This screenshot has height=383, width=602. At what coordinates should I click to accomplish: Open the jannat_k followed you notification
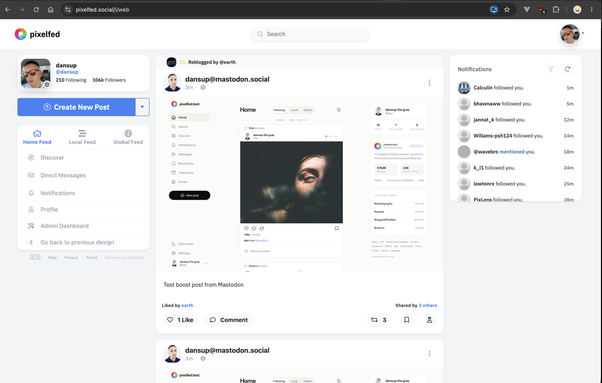[516, 120]
